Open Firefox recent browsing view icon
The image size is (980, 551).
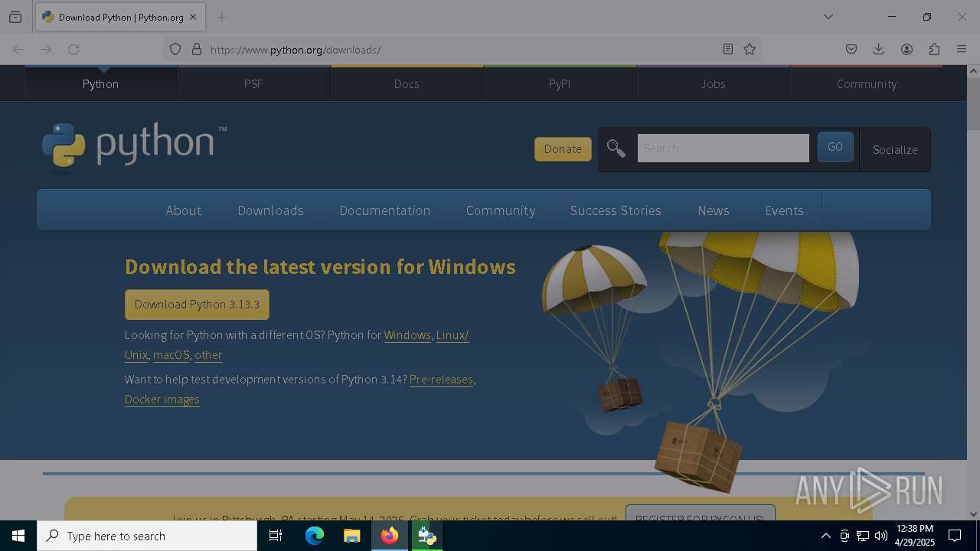15,17
